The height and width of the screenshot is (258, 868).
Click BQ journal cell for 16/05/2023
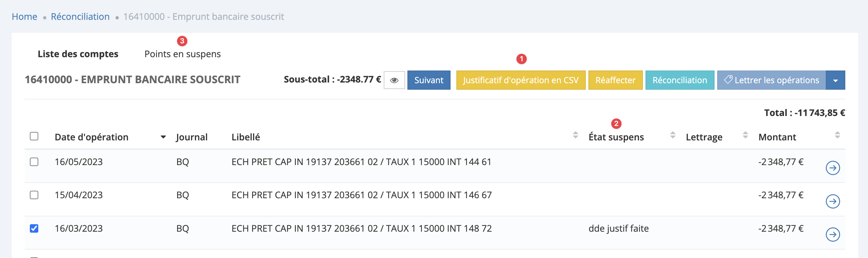(x=182, y=162)
